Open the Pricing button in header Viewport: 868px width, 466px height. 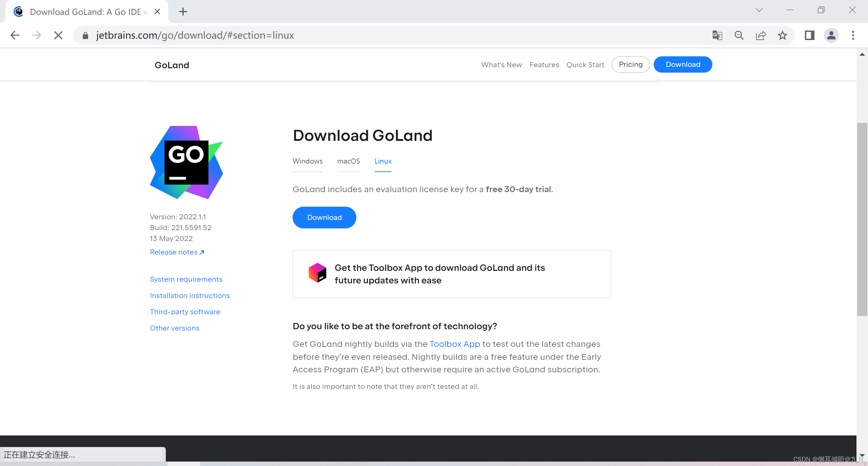pos(630,64)
